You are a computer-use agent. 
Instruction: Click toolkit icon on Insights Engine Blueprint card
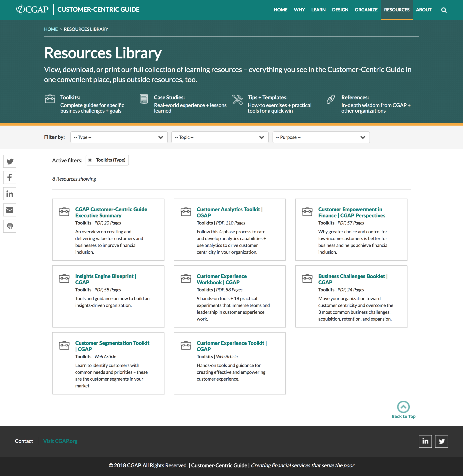[x=64, y=279]
